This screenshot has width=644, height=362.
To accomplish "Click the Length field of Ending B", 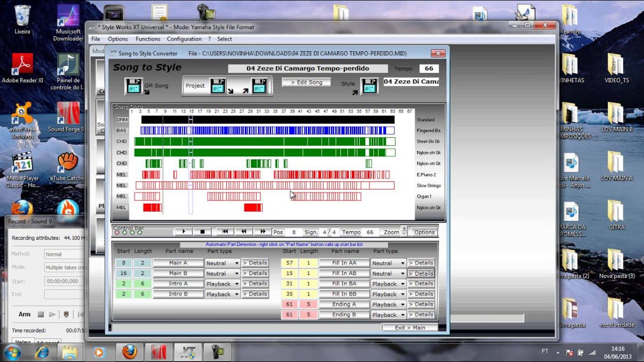I will tap(309, 315).
